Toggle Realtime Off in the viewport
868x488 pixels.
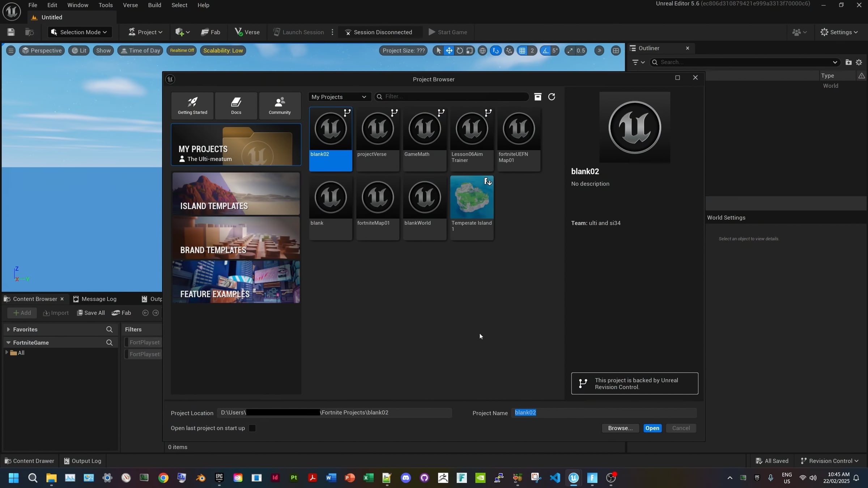point(181,50)
